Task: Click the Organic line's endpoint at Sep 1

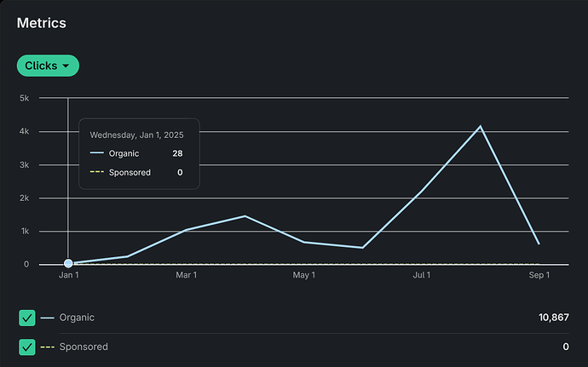Action: tap(539, 244)
